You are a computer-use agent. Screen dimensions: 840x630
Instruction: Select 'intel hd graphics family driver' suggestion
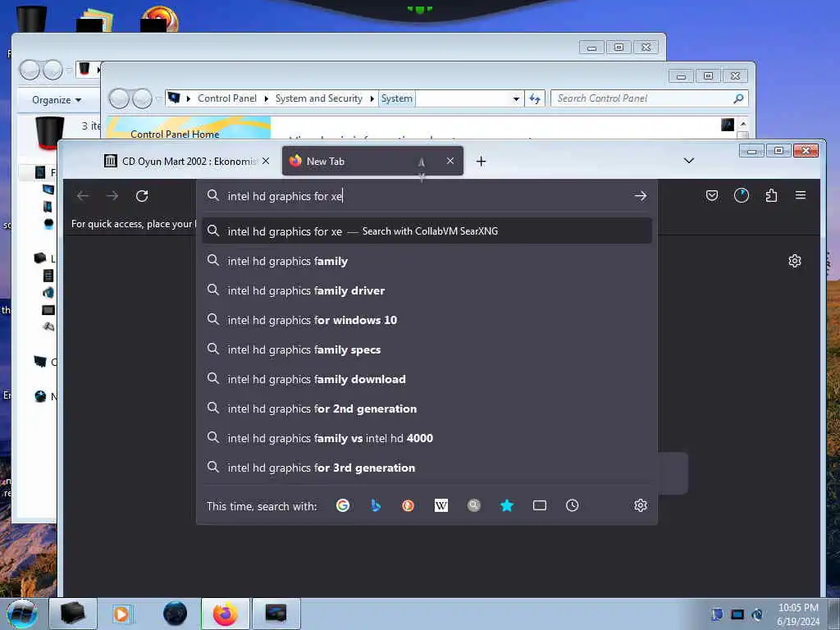[427, 290]
